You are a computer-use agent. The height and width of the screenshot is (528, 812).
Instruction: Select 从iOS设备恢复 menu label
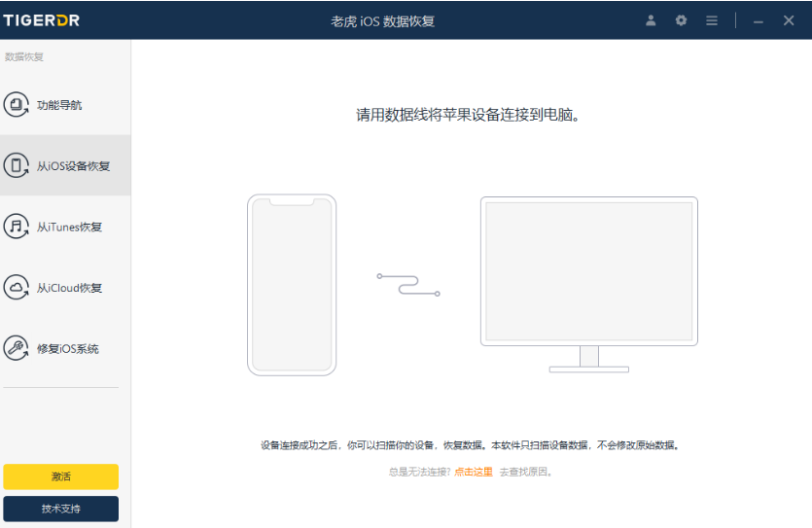(73, 166)
